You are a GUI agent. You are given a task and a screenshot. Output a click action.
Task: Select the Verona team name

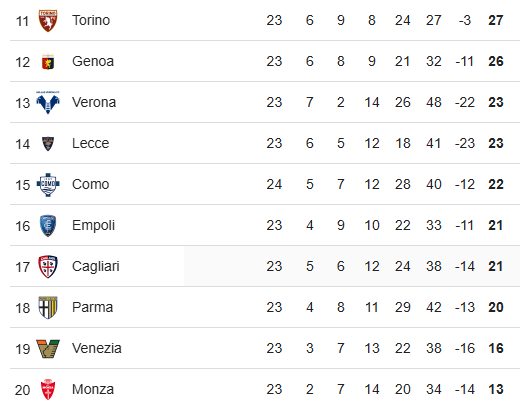coord(94,102)
